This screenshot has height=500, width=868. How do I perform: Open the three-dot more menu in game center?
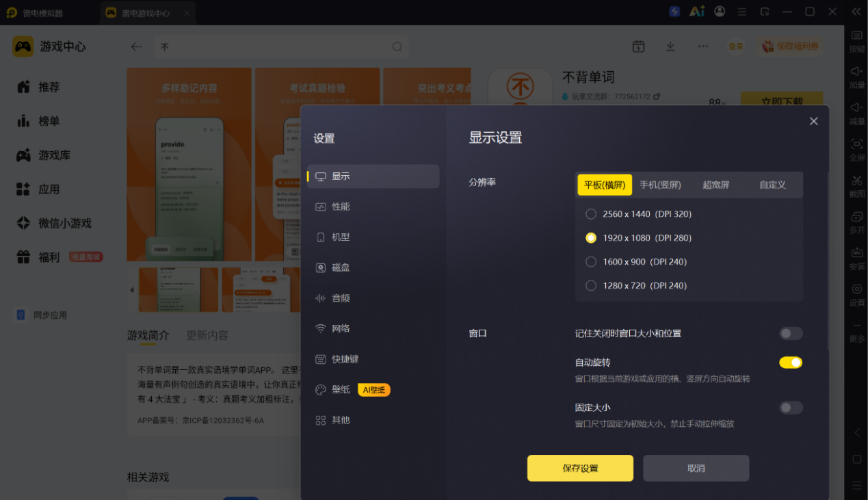(x=702, y=47)
